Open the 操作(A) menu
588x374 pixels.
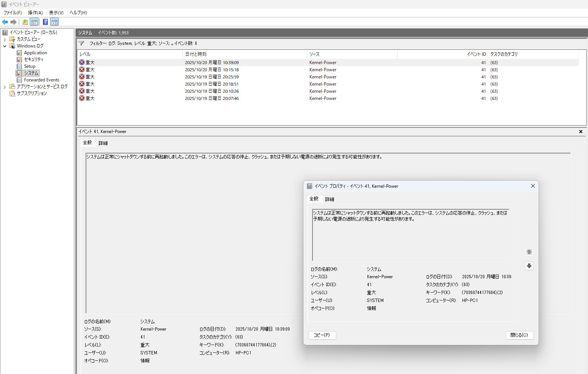click(x=35, y=12)
